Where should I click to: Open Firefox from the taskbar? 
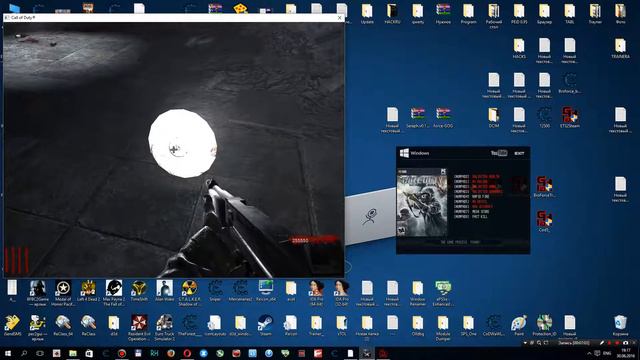(x=171, y=353)
